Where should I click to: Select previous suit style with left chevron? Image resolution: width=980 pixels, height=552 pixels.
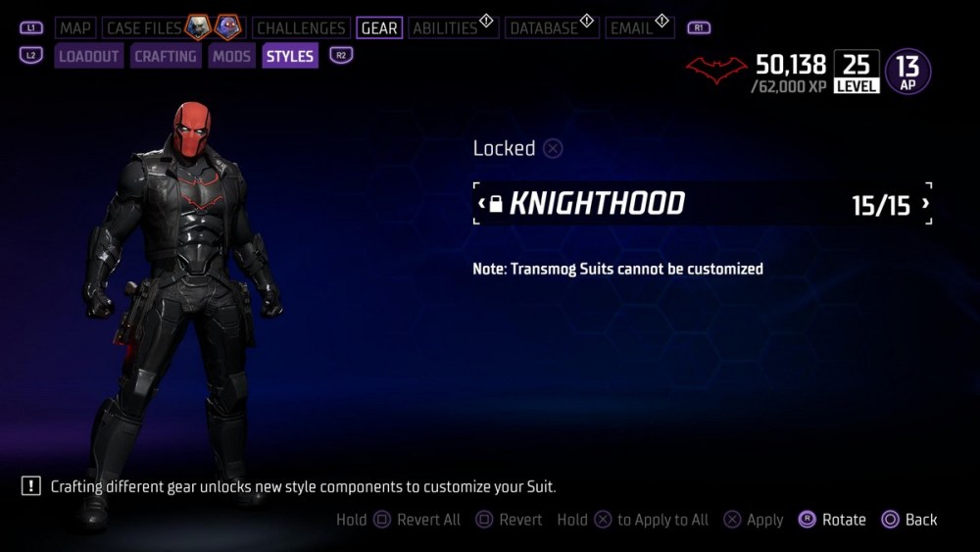pyautogui.click(x=481, y=204)
